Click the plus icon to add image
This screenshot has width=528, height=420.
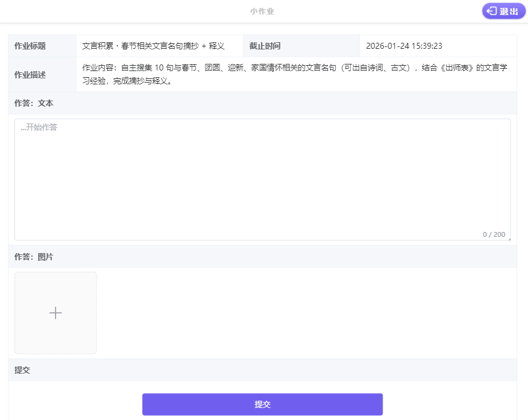(55, 313)
